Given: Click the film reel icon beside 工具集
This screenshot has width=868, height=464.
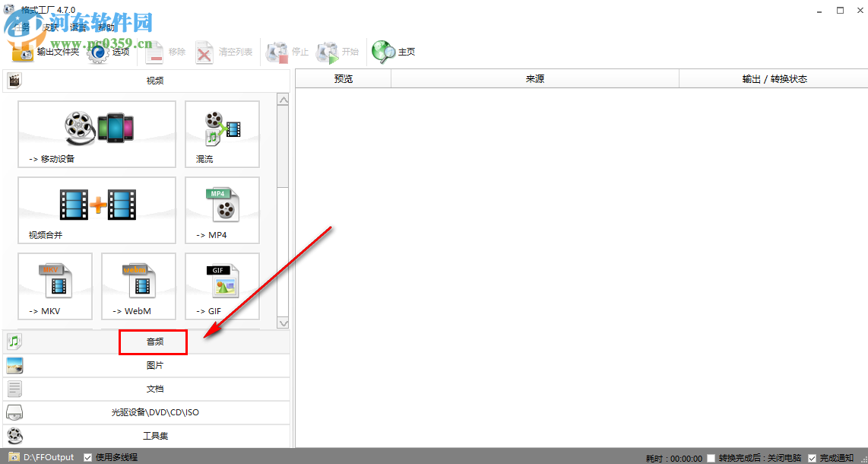Looking at the screenshot, I should point(14,437).
